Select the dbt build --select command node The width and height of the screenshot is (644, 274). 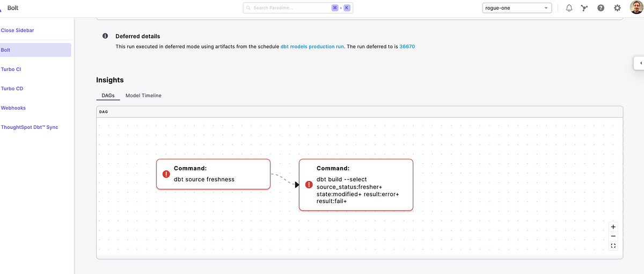click(356, 185)
